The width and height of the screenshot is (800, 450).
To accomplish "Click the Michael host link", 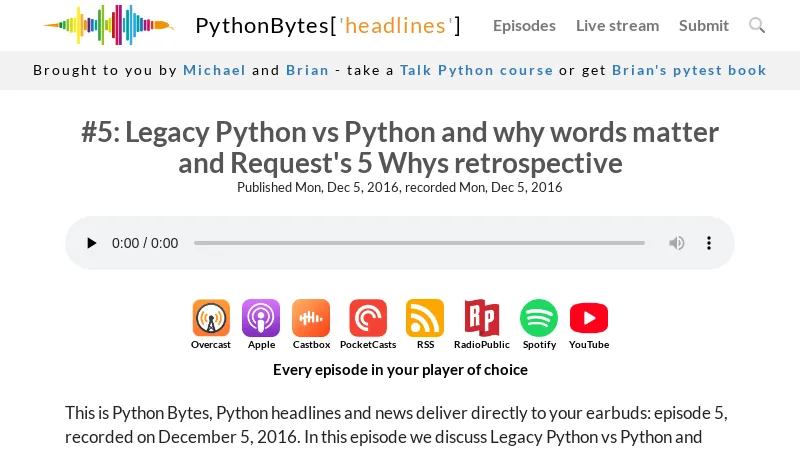I will 214,70.
